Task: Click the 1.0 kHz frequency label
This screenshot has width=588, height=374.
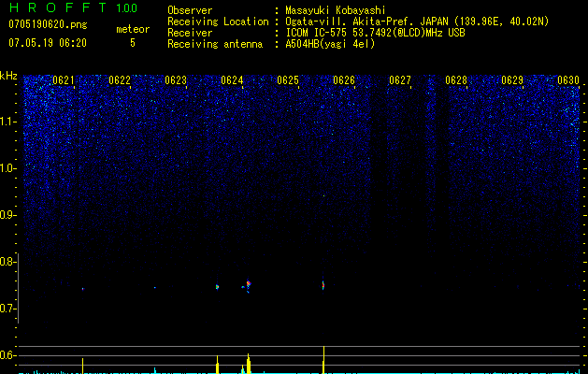Action: point(7,168)
